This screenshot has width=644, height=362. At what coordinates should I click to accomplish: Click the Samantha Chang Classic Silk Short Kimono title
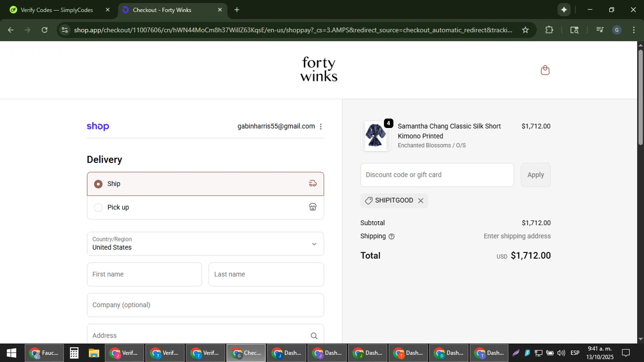pyautogui.click(x=449, y=131)
